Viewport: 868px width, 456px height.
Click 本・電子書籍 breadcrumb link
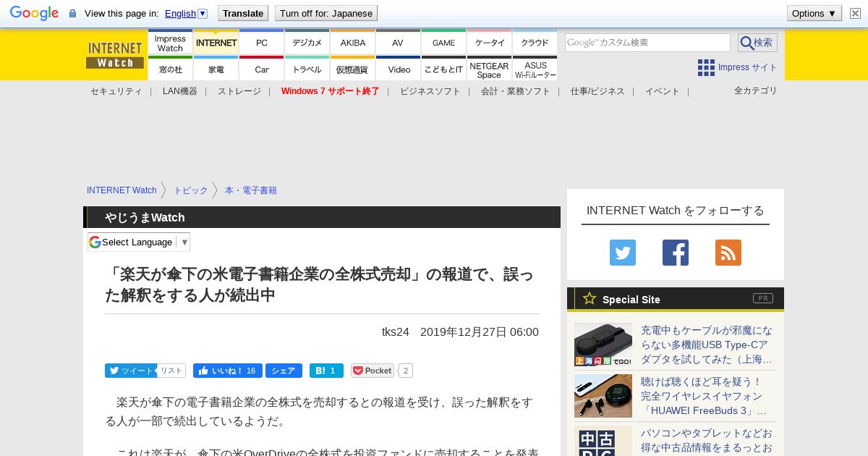point(251,190)
